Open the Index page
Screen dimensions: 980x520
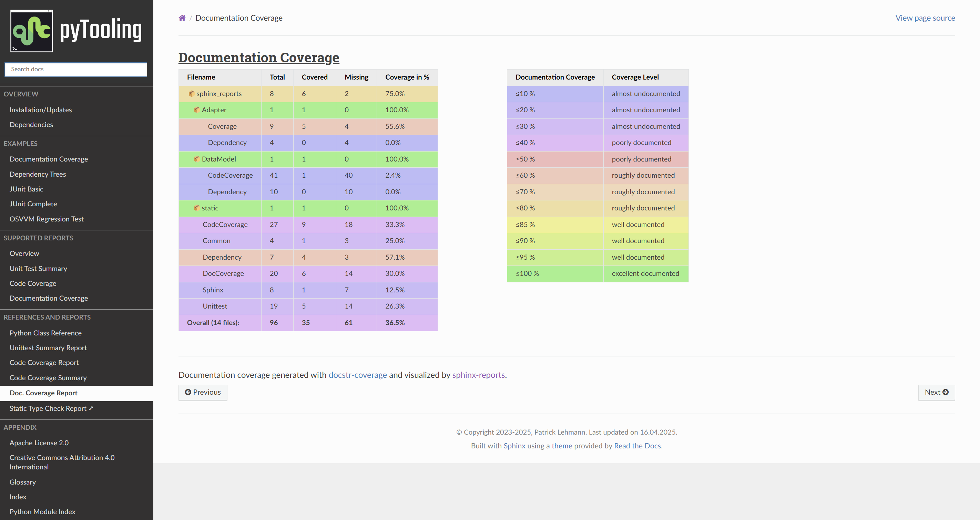[18, 497]
